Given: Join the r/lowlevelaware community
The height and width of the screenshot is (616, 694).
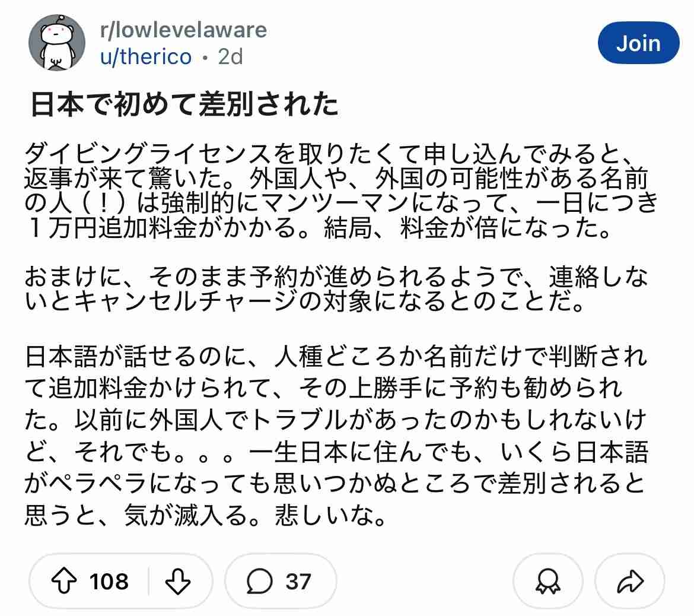Looking at the screenshot, I should (638, 43).
